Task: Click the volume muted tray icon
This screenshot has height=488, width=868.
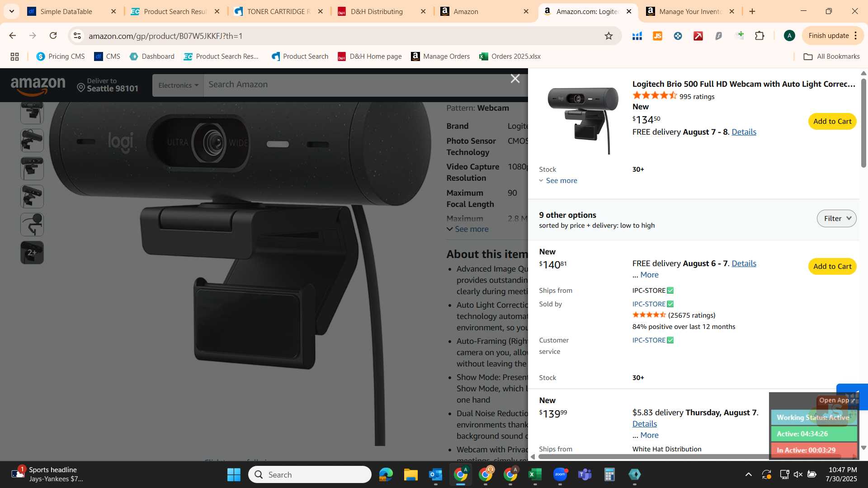Action: pos(798,474)
